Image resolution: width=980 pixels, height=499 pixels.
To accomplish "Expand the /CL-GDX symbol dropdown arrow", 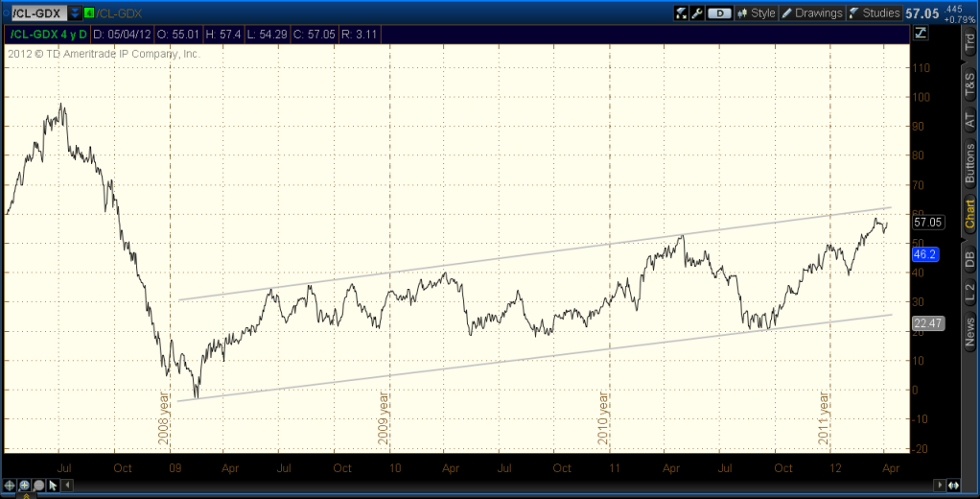I will coord(75,13).
